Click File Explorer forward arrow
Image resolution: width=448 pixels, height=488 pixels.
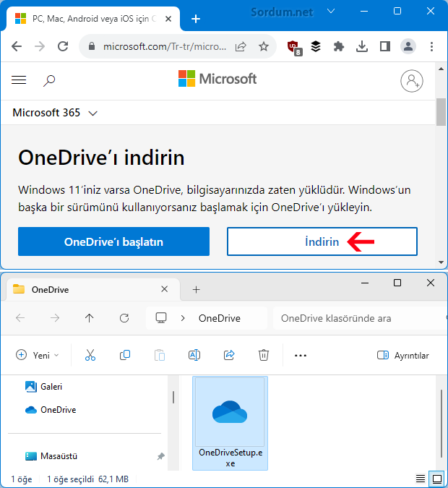[x=55, y=318]
